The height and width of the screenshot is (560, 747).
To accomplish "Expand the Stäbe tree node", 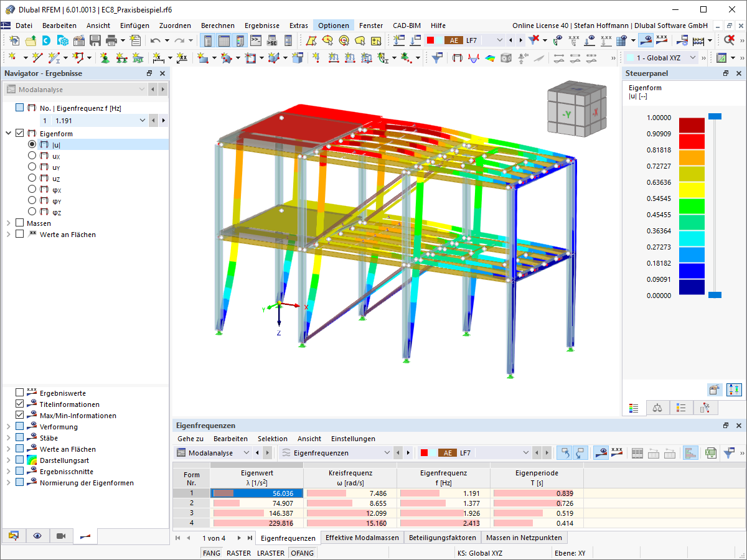I will [x=8, y=437].
